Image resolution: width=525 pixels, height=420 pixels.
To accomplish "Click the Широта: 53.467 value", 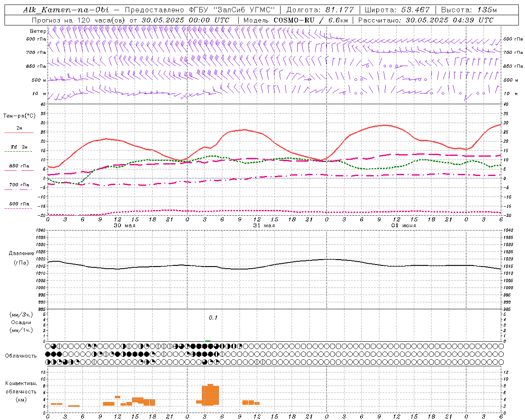I will point(397,10).
